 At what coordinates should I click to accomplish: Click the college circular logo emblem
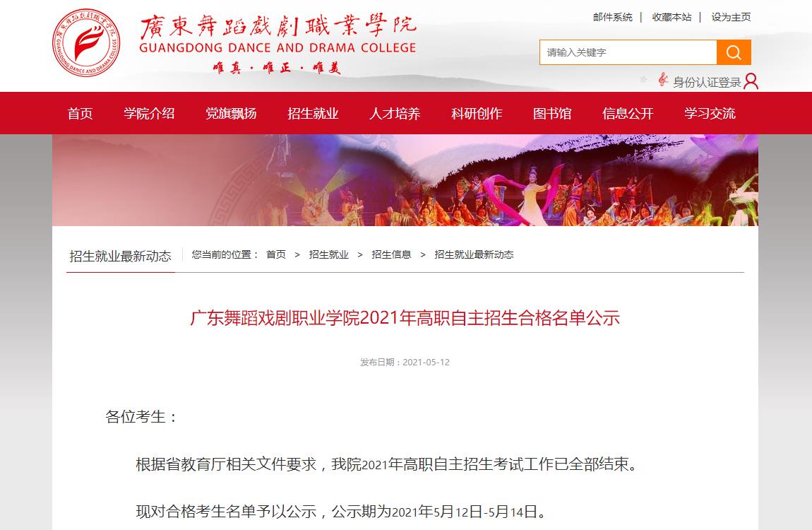[86, 42]
